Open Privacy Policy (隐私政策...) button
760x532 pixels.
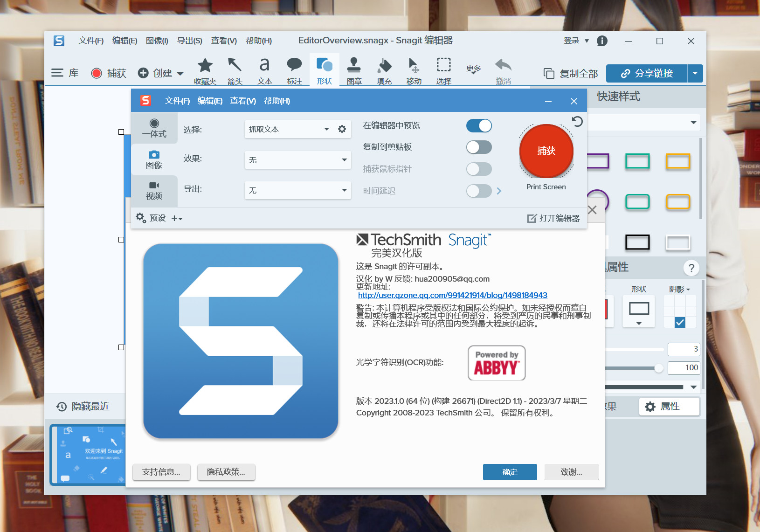[x=226, y=472]
